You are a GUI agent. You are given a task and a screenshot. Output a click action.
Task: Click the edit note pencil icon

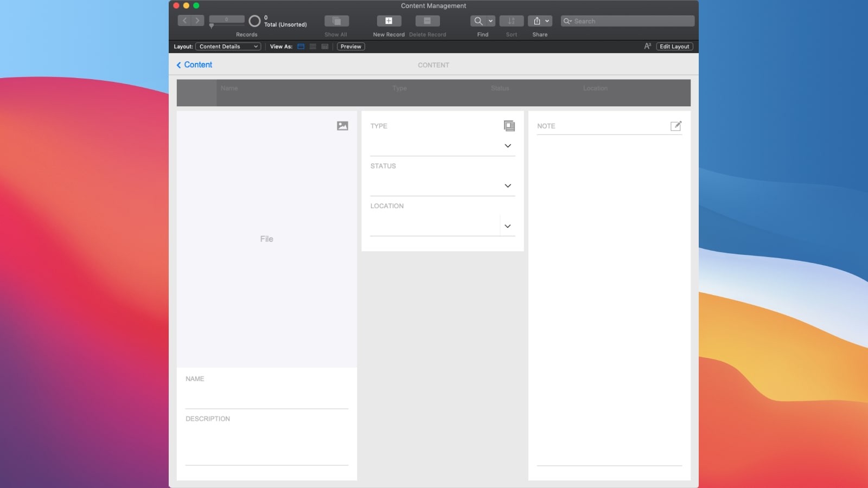(675, 126)
